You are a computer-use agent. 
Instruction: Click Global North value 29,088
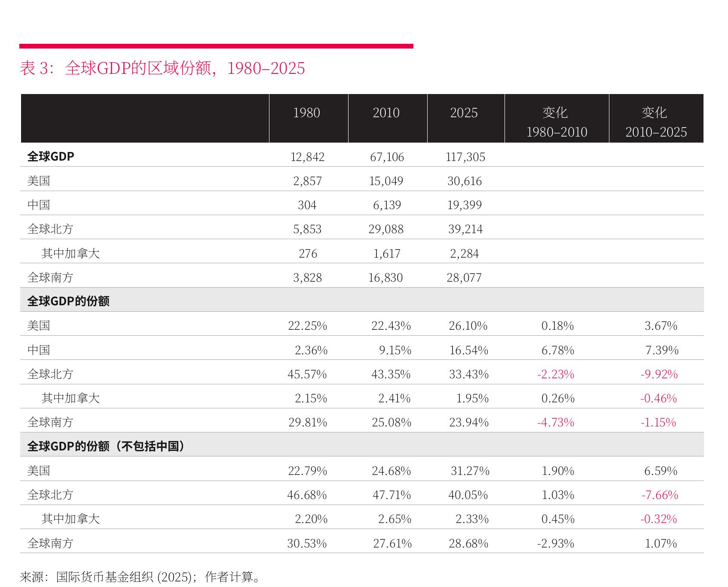(x=386, y=229)
